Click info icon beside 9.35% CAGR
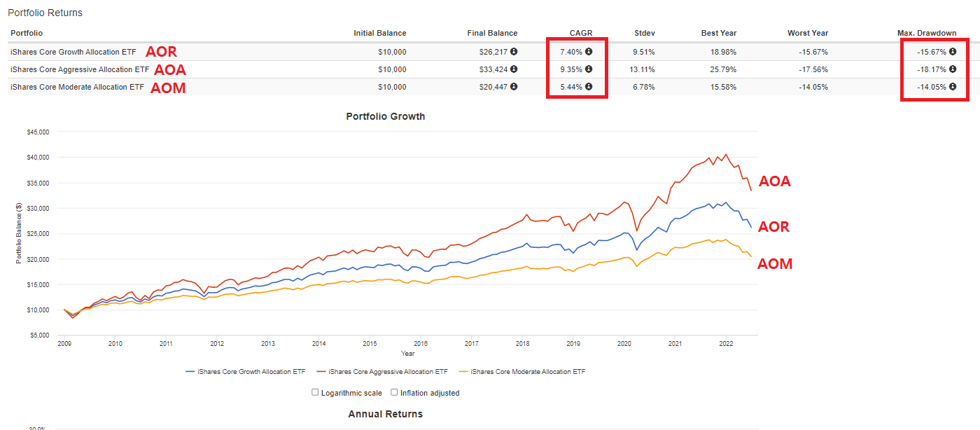The image size is (980, 430). pos(589,69)
